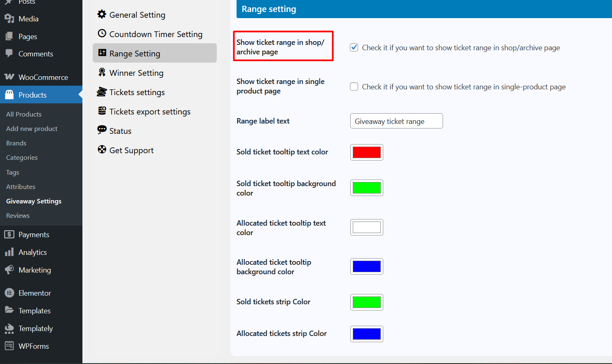Open allocated ticket tooltip text white swatch
Screen dimensions: 612x364
coord(366,227)
